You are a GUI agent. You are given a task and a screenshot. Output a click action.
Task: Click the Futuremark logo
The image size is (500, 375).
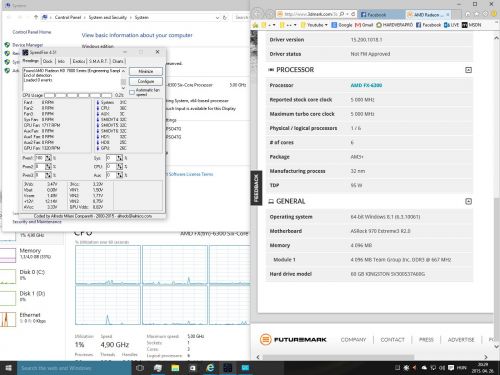pos(293,340)
